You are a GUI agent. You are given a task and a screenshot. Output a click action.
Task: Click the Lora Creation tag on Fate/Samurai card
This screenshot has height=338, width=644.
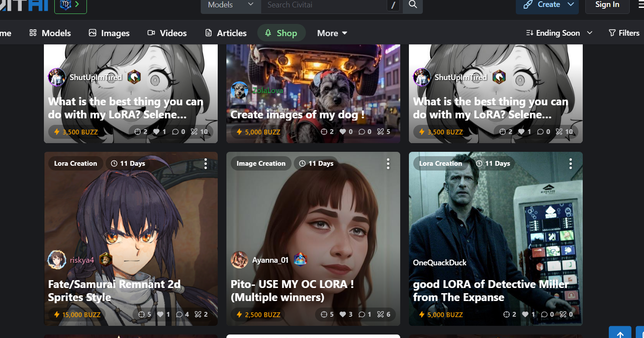[x=76, y=164]
